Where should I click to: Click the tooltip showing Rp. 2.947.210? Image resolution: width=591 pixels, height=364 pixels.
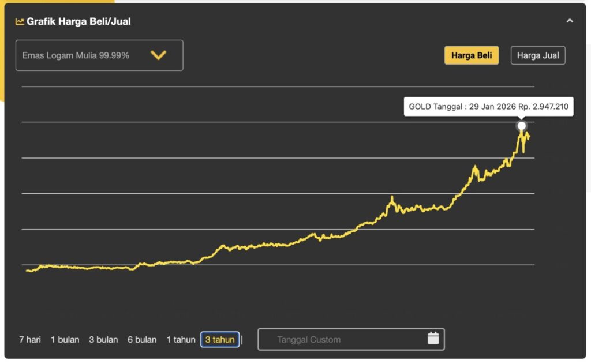pos(488,106)
